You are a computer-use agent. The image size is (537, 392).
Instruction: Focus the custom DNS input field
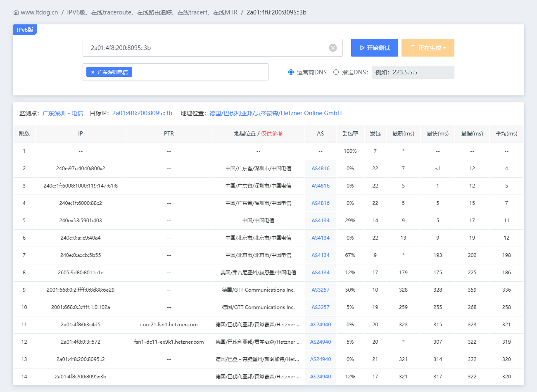click(413, 72)
